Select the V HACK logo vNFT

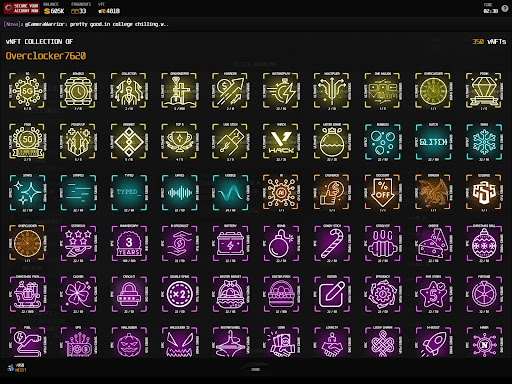pos(281,142)
